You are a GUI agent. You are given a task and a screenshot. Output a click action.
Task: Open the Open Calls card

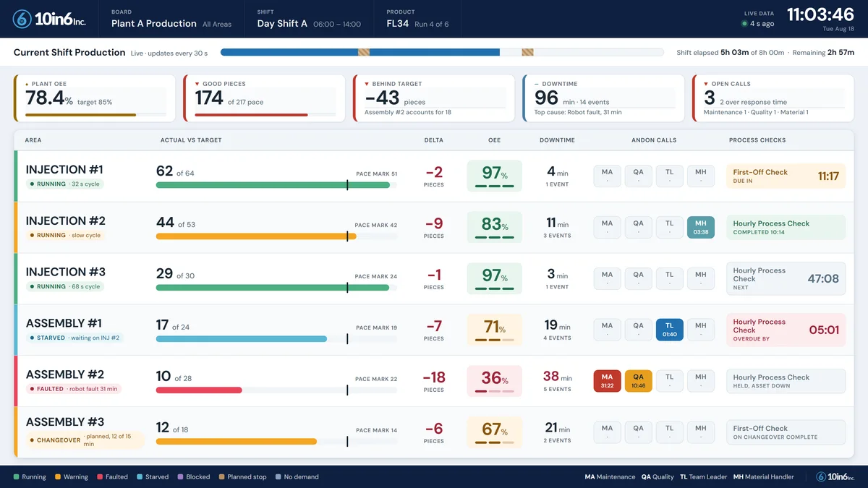click(x=773, y=98)
